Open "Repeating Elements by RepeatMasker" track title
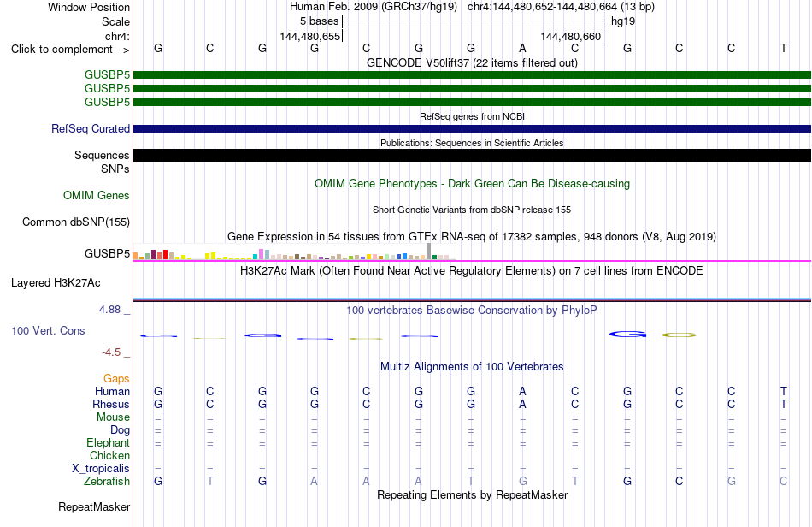The height and width of the screenshot is (527, 812). click(x=472, y=495)
